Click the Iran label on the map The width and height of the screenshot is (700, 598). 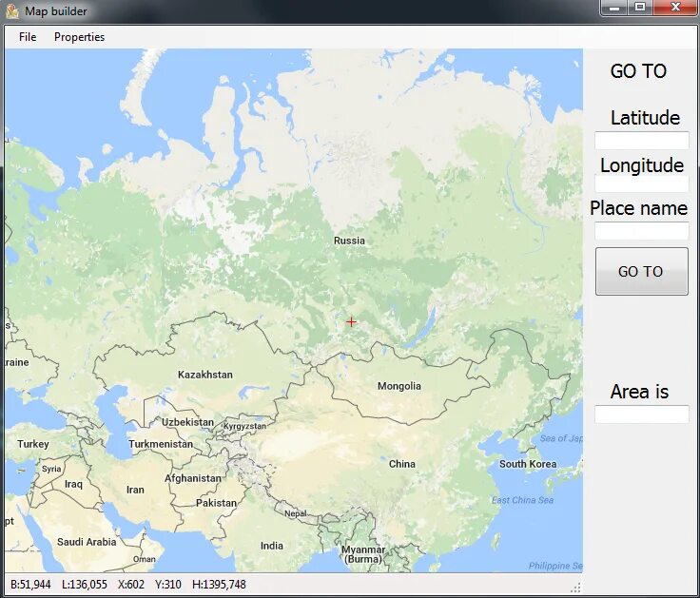pyautogui.click(x=135, y=490)
